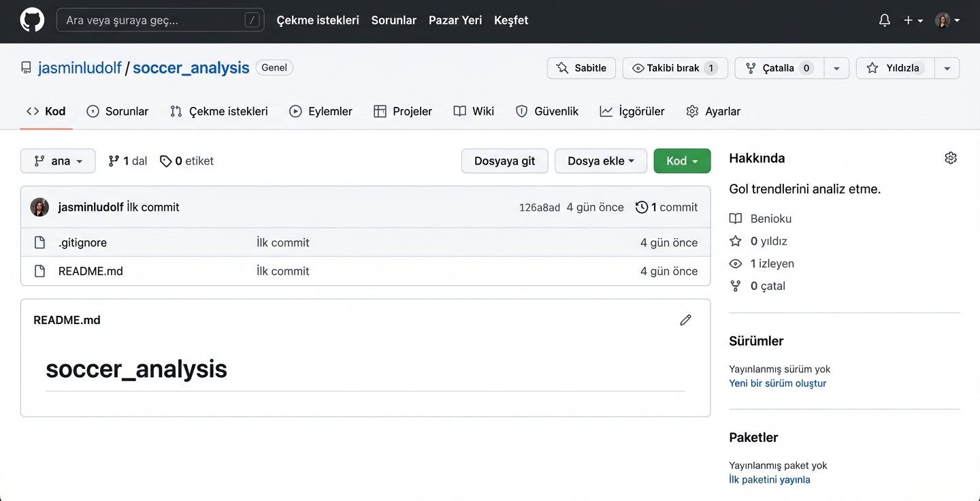Click the .gitignore file icon
980x501 pixels.
coord(40,243)
